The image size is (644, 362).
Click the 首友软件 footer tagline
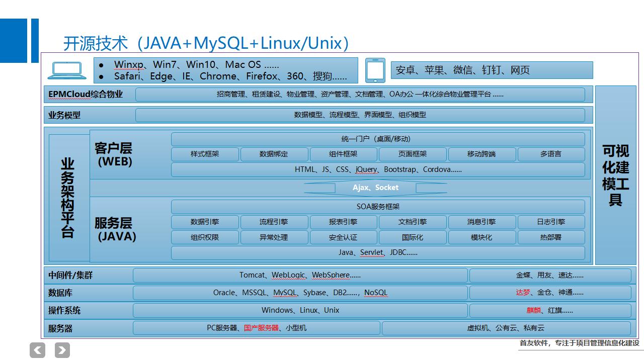pyautogui.click(x=579, y=343)
